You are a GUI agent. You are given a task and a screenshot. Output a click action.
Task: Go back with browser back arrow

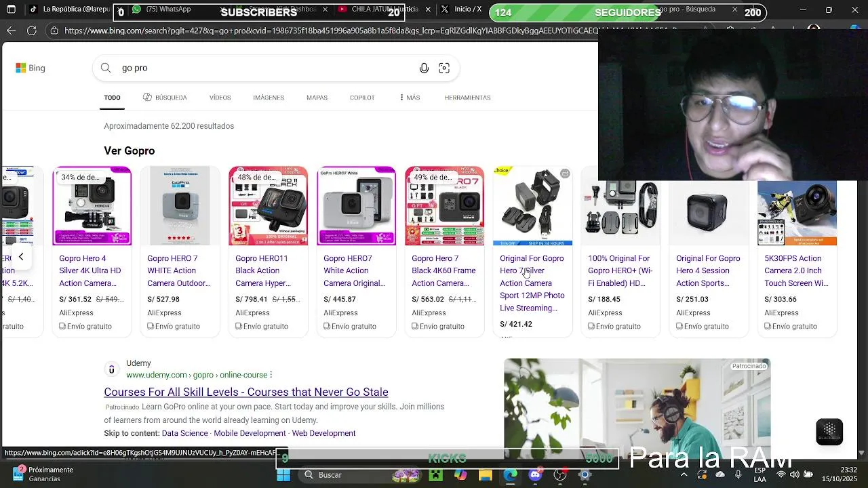pos(11,30)
